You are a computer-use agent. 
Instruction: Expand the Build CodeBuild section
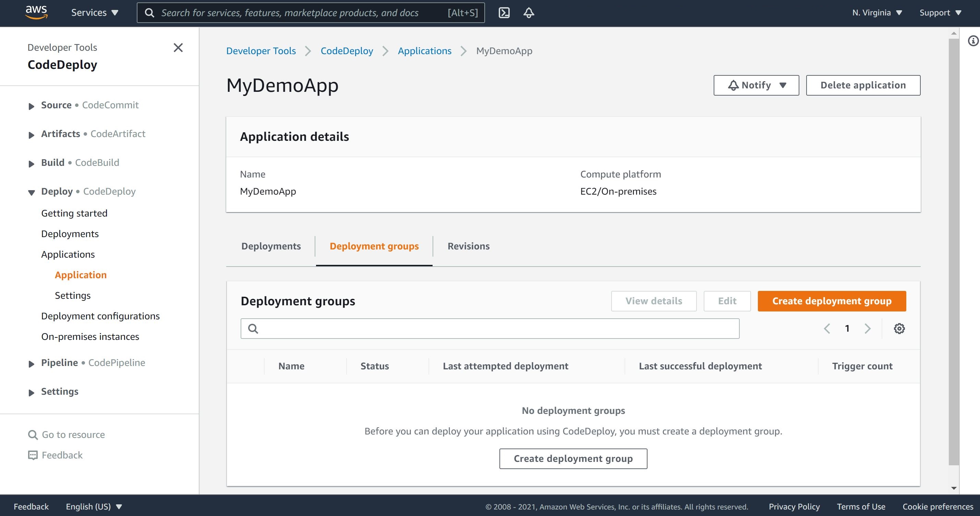31,164
